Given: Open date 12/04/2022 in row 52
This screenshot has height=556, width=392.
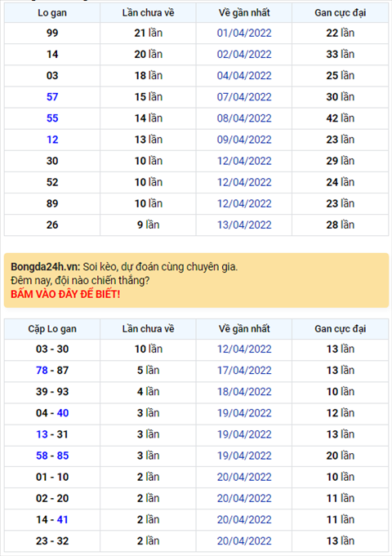Looking at the screenshot, I should 244,182.
